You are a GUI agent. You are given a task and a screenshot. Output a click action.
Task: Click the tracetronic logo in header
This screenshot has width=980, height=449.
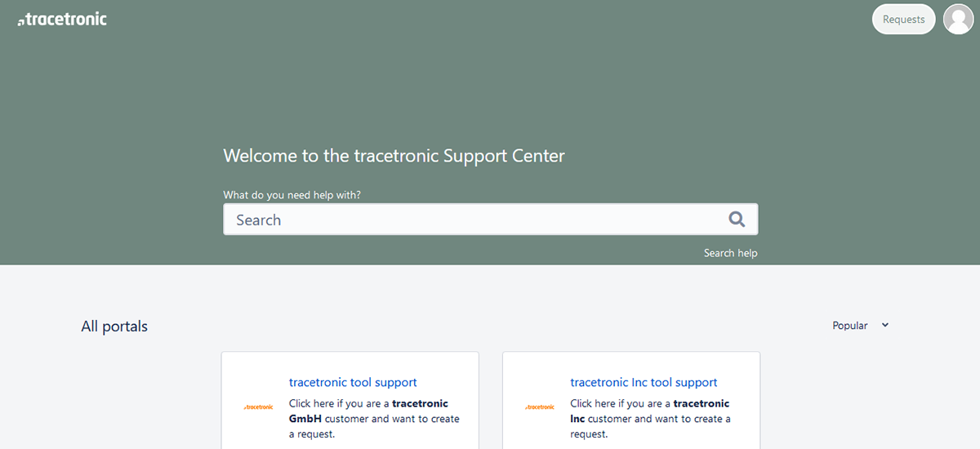tap(62, 19)
